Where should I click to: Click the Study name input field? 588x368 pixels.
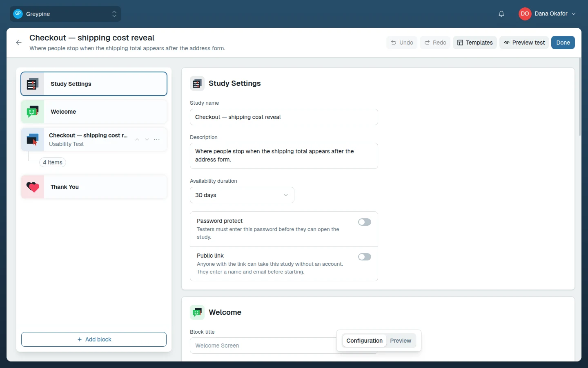click(284, 117)
